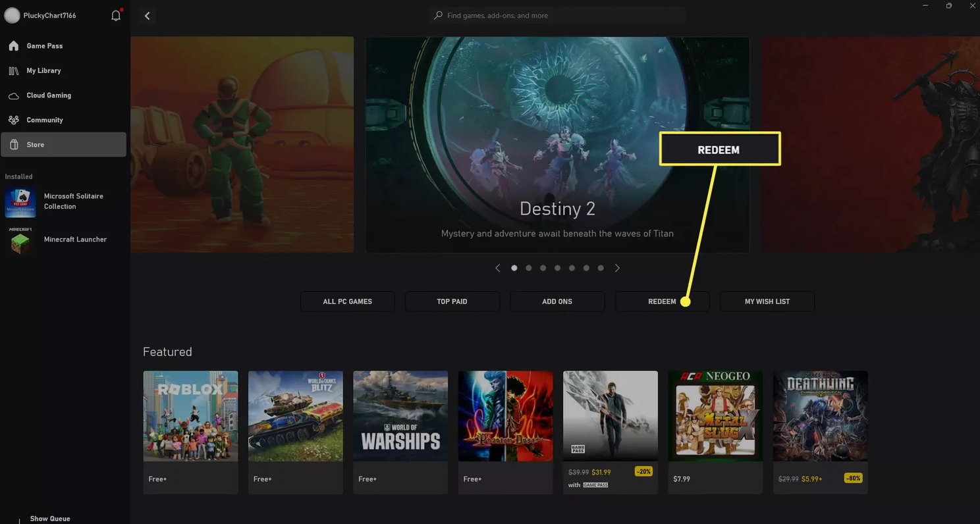Click the REDEEM button below carousel
The width and height of the screenshot is (980, 524).
(663, 301)
